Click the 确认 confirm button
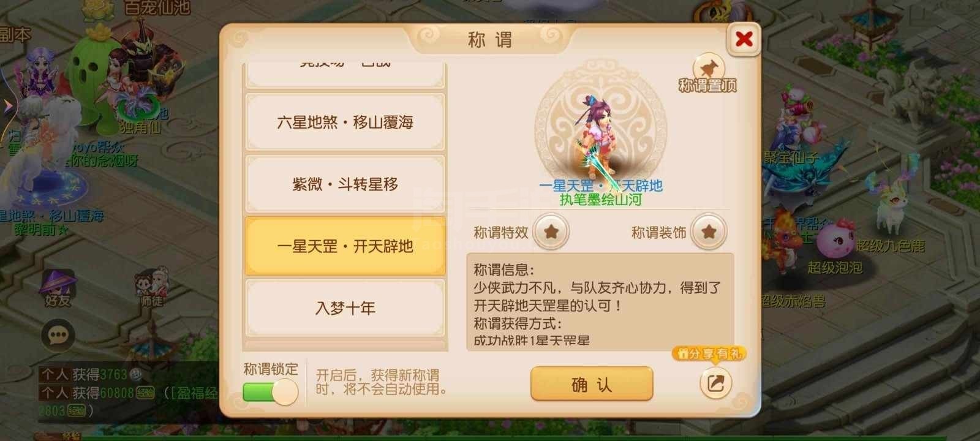 pyautogui.click(x=592, y=384)
